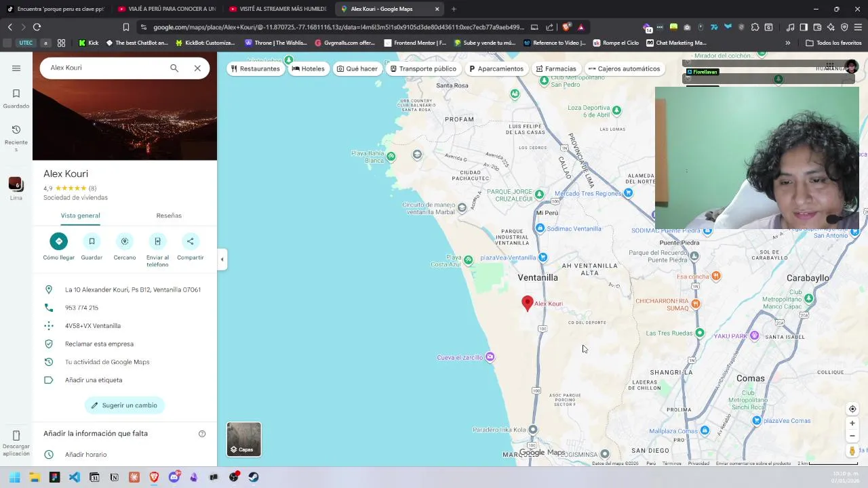Select the Restaurantes category chip
This screenshot has height=488, width=868.
click(255, 68)
